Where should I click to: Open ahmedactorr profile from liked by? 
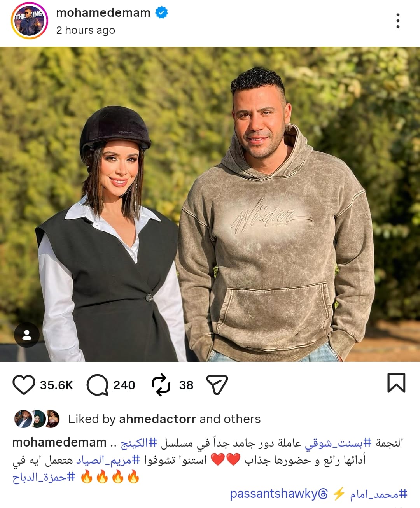pos(157,419)
